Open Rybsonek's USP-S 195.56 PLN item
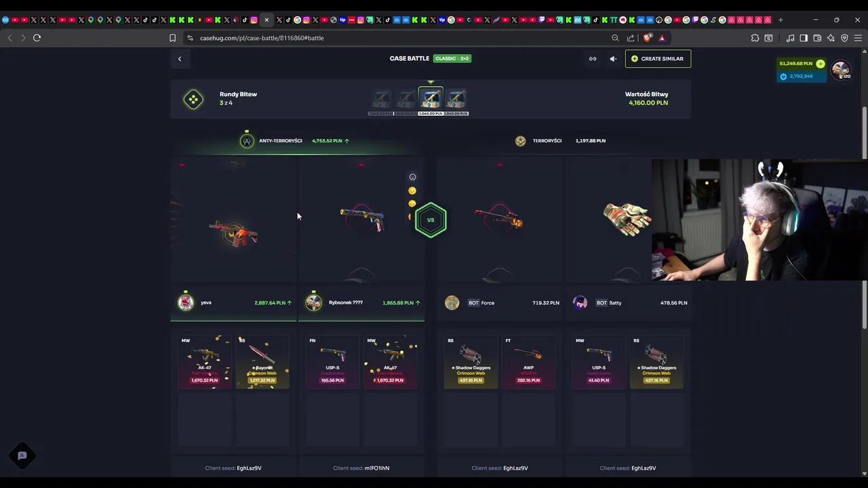The width and height of the screenshot is (868, 488). 332,361
